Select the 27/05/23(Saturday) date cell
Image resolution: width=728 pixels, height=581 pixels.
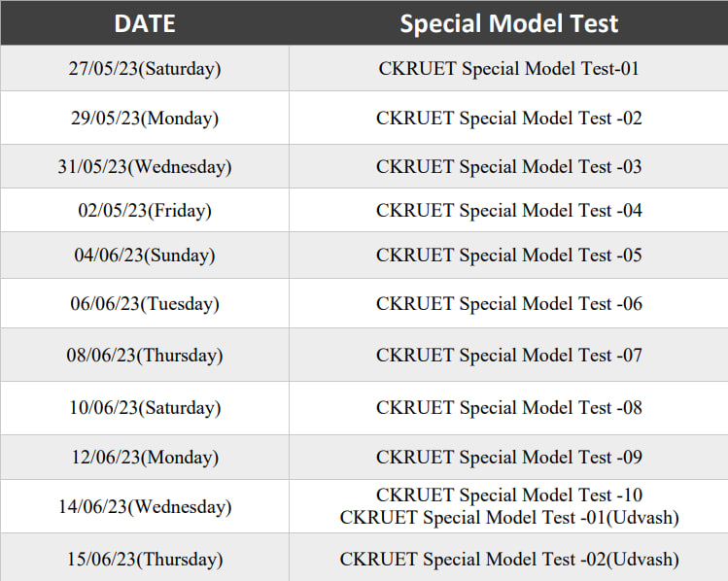click(x=145, y=69)
